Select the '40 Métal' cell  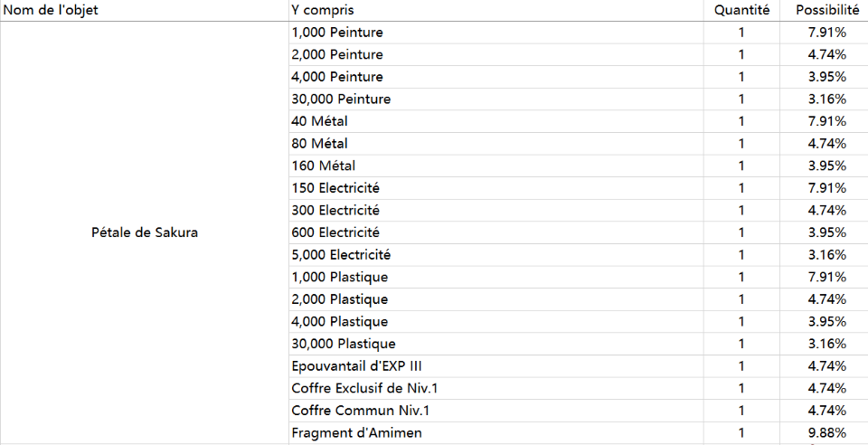click(496, 121)
